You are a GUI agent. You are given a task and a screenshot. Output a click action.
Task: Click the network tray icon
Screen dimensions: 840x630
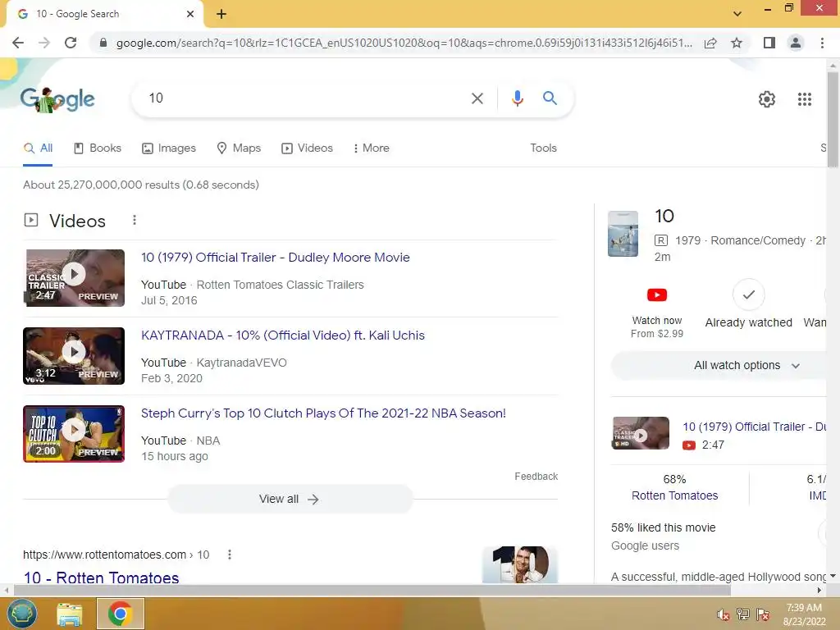tap(742, 614)
